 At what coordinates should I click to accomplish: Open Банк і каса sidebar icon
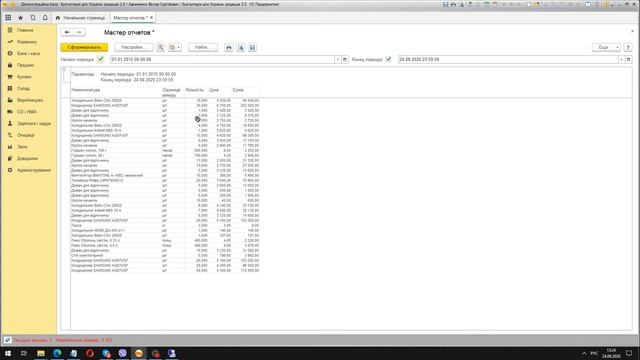(x=10, y=53)
